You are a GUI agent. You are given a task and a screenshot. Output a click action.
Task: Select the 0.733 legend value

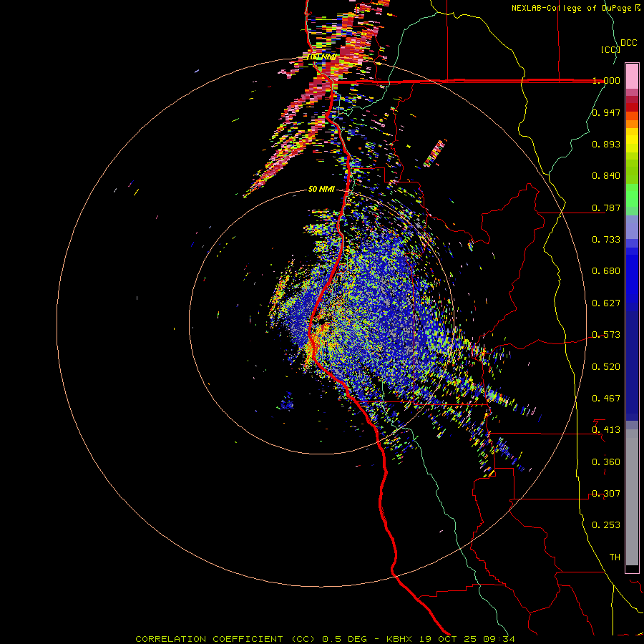(606, 240)
